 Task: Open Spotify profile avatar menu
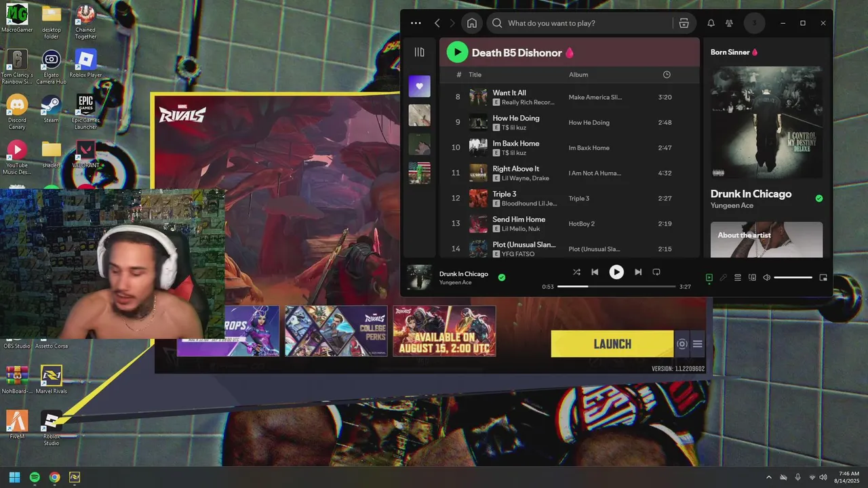(754, 23)
